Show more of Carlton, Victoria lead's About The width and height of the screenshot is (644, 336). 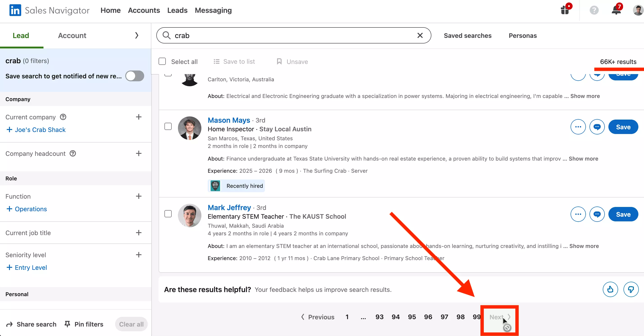click(585, 96)
